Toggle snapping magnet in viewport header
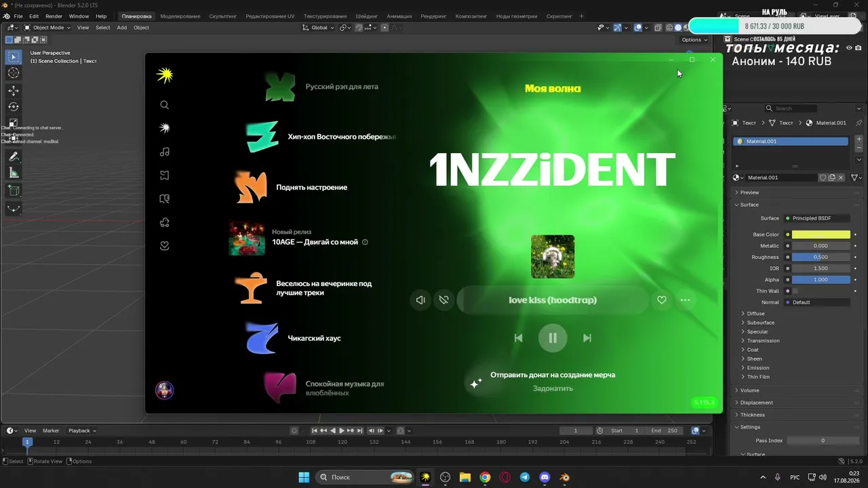The height and width of the screenshot is (488, 868). point(359,28)
